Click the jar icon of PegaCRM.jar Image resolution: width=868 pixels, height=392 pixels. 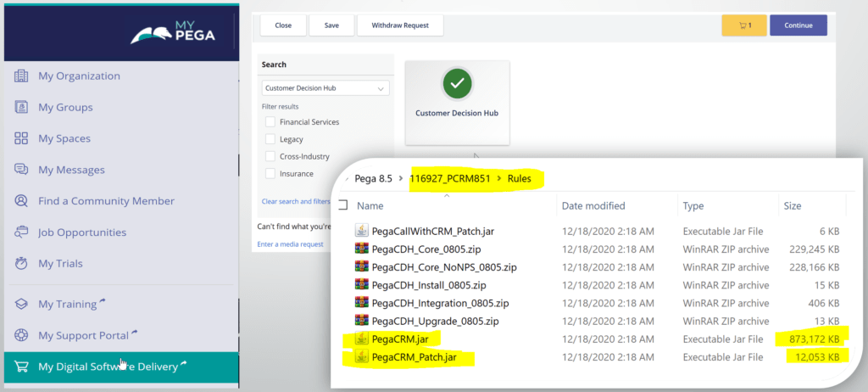click(361, 339)
